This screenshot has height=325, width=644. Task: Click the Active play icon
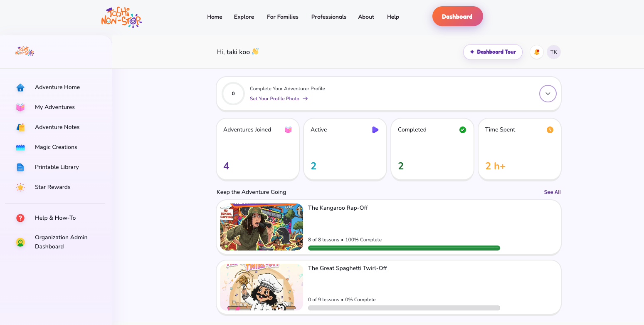(x=375, y=130)
